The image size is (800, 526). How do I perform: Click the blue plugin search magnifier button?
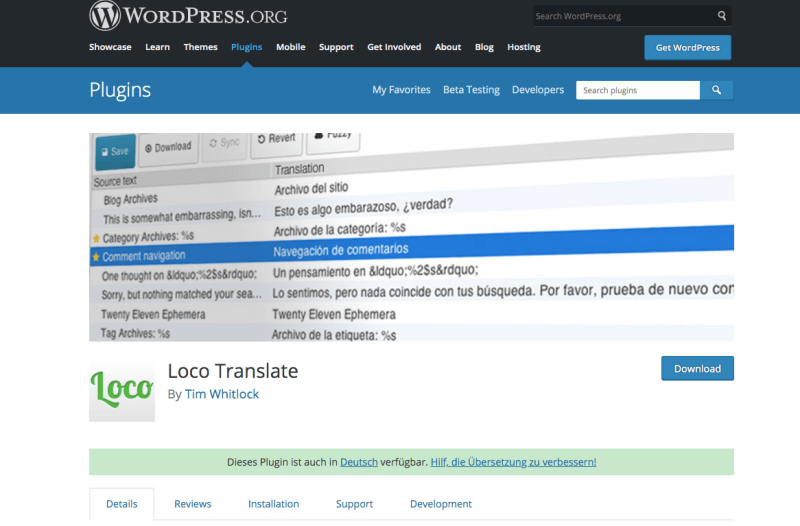click(x=716, y=90)
